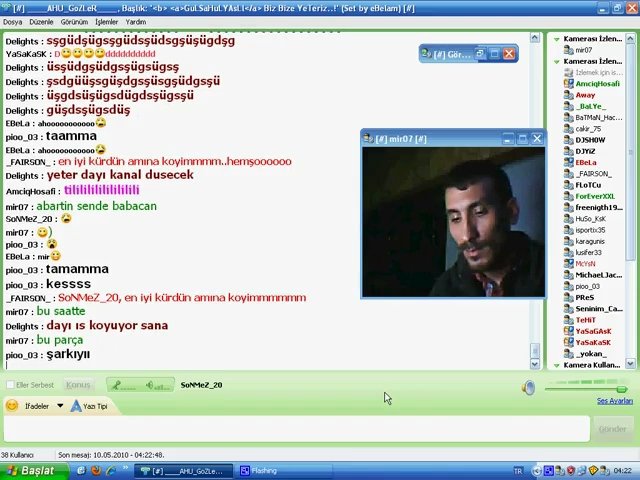640x480 pixels.
Task: Click the TeHiT user icon
Action: point(569,320)
